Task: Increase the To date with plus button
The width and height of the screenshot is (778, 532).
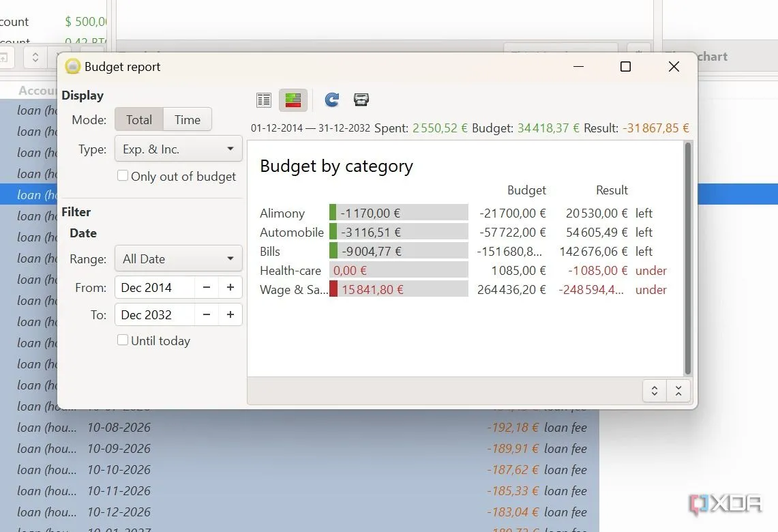Action: pos(230,314)
